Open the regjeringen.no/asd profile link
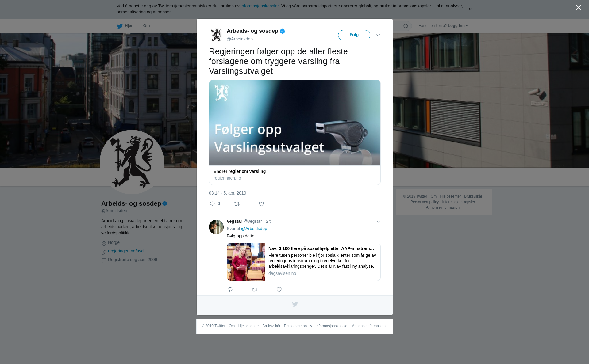 click(126, 251)
